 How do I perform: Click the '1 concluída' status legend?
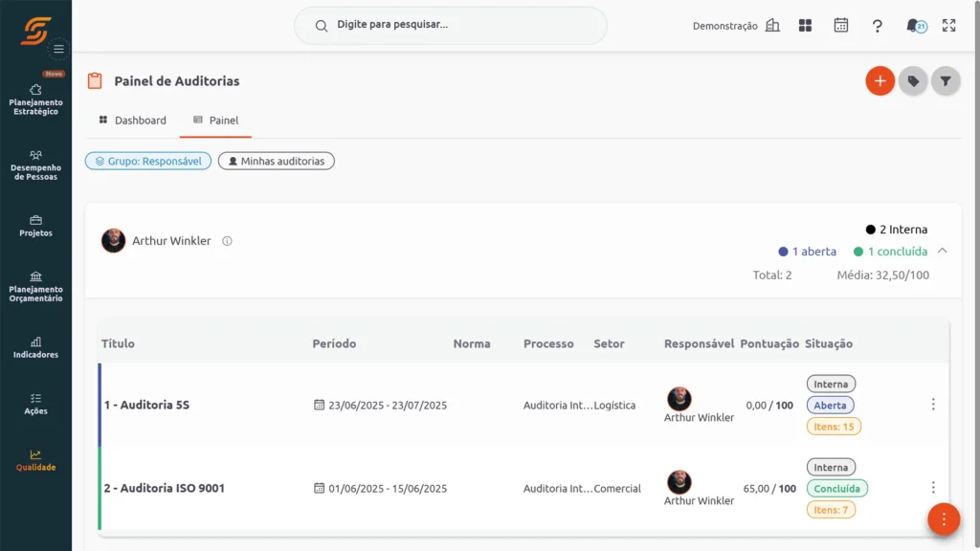click(x=891, y=252)
